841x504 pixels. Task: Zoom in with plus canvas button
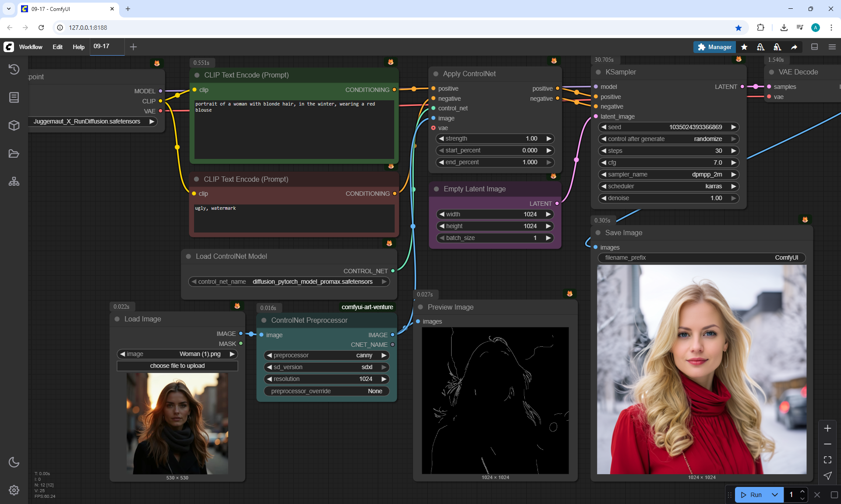[x=827, y=428]
